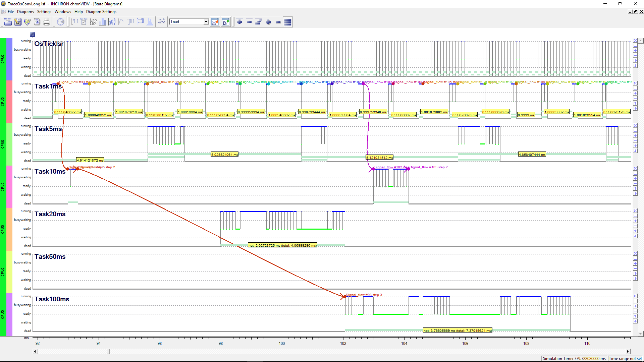Screen dimensions: 644x362
Task: Open the bar chart histogram icon
Action: [103, 22]
